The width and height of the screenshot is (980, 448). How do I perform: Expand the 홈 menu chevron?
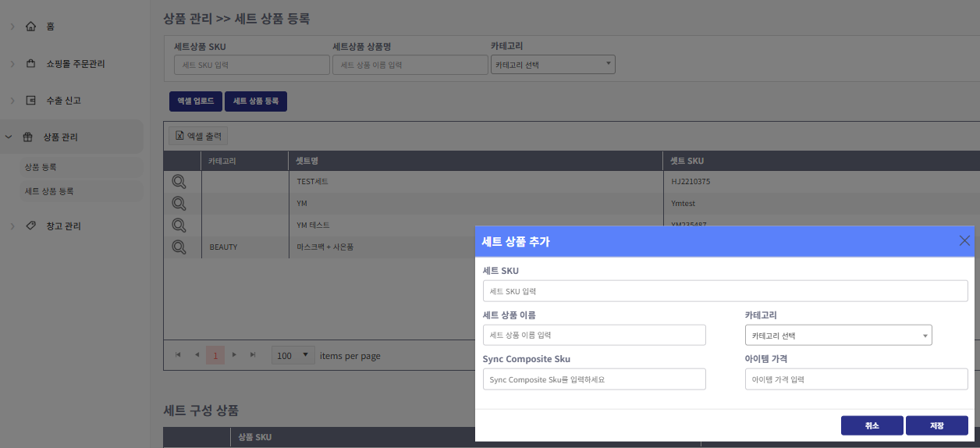pyautogui.click(x=12, y=27)
